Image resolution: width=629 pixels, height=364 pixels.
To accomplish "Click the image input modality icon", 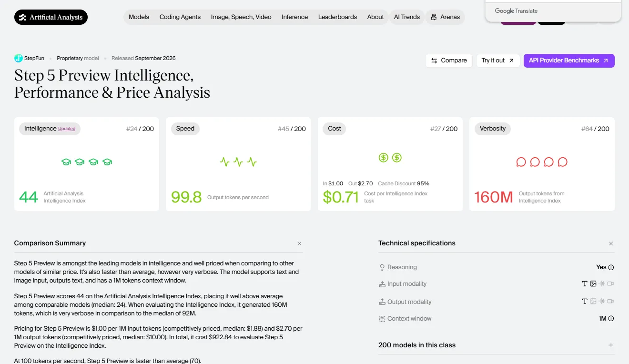I will (593, 283).
